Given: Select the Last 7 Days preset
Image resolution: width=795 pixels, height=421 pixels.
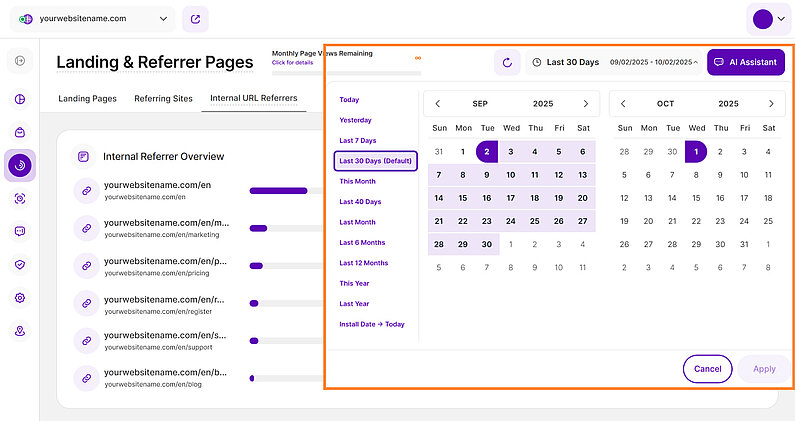Looking at the screenshot, I should tap(357, 140).
